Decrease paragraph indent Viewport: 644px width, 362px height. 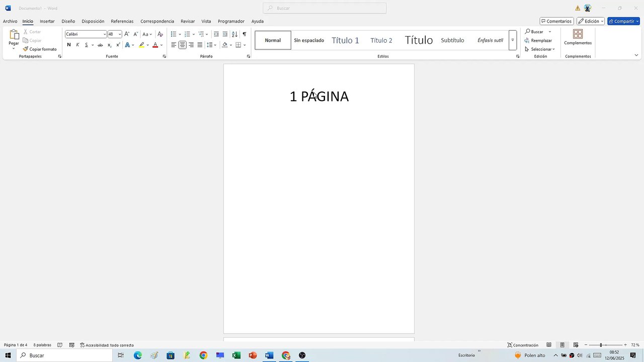click(216, 34)
